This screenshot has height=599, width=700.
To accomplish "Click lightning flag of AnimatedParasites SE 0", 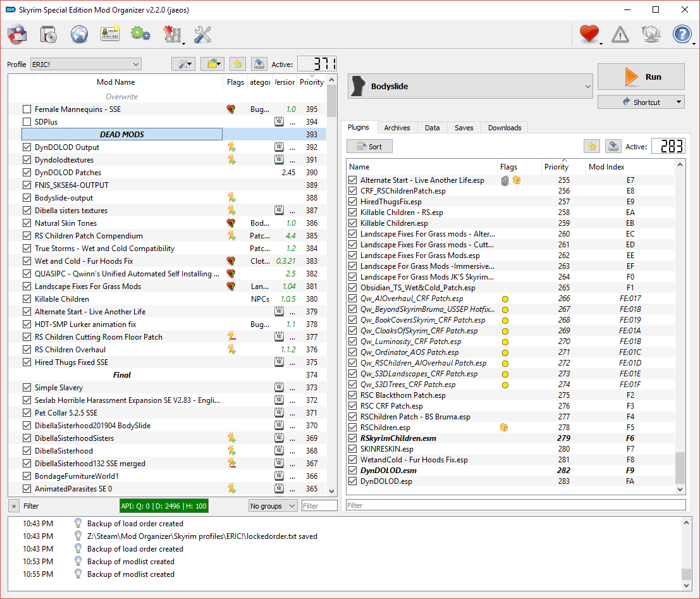I will (231, 489).
